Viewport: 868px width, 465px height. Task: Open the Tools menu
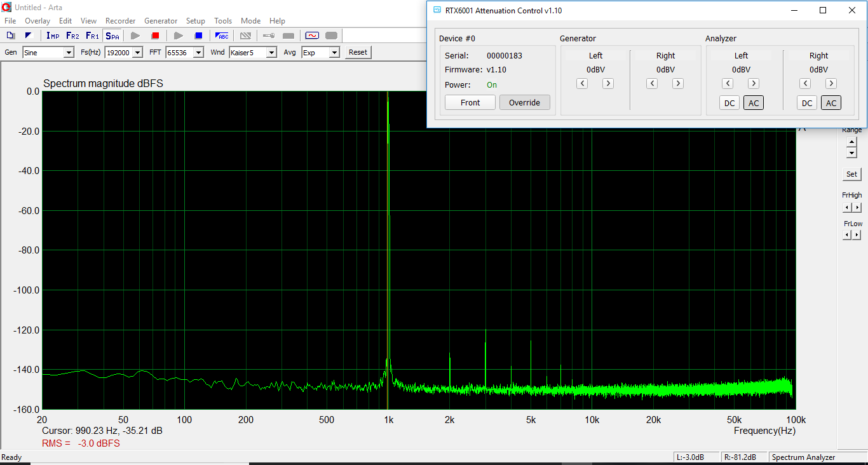[x=223, y=21]
